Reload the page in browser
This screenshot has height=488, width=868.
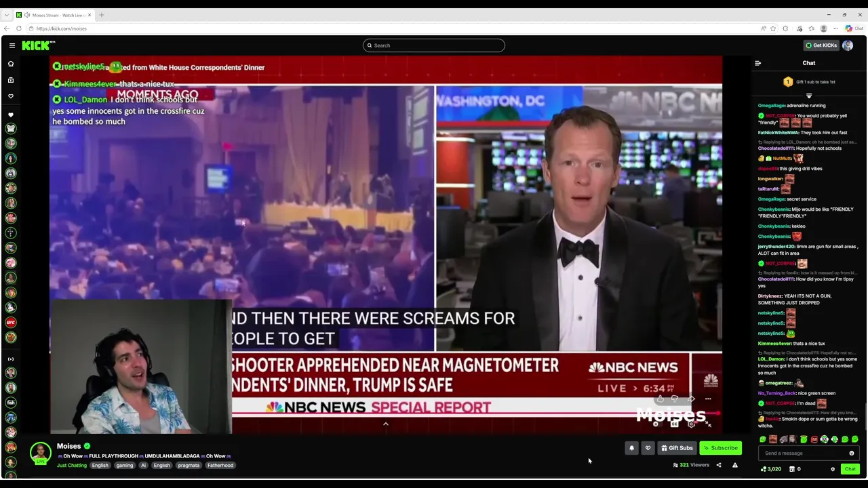[19, 28]
